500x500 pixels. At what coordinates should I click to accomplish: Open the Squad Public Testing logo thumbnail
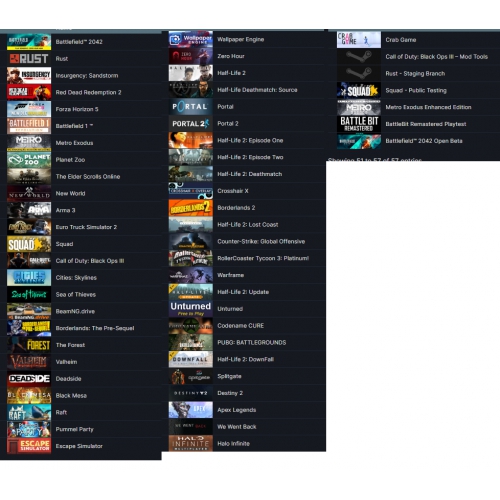tap(359, 90)
